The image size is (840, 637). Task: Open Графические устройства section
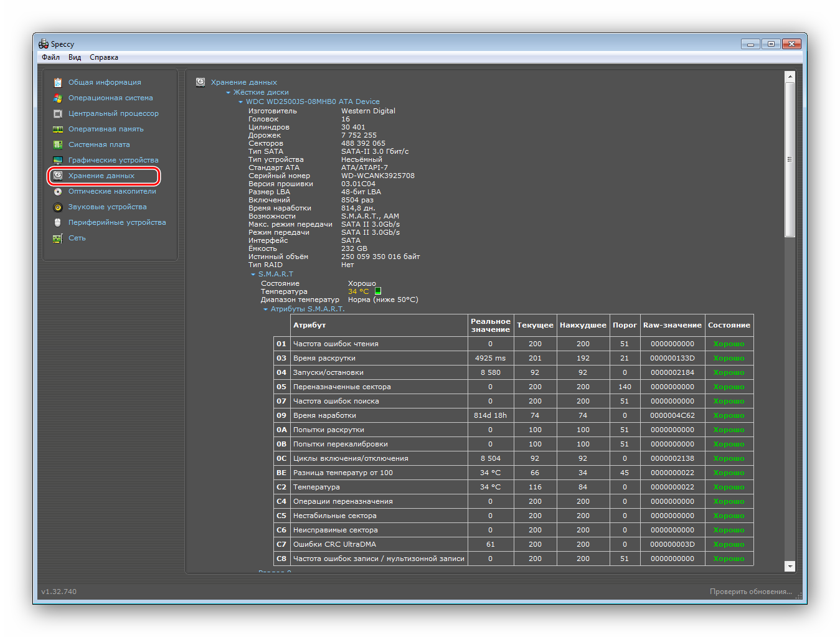113,160
